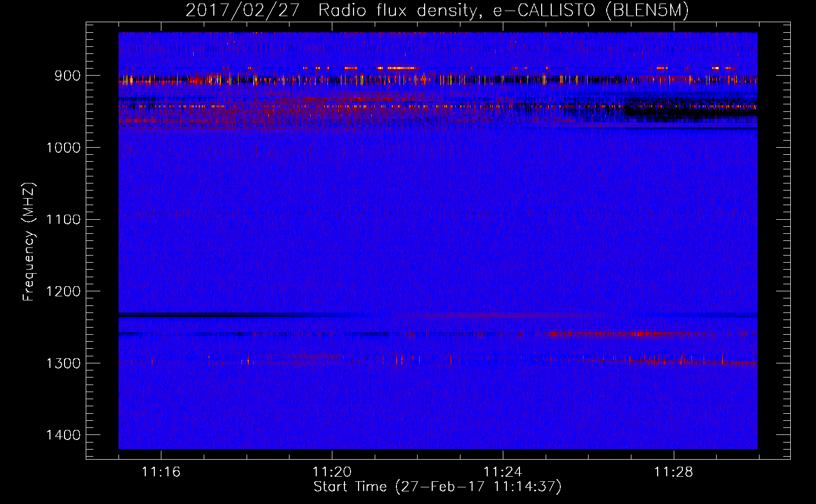The height and width of the screenshot is (504, 816).
Task: Click the 1000 frequency tick label
Action: tap(64, 148)
